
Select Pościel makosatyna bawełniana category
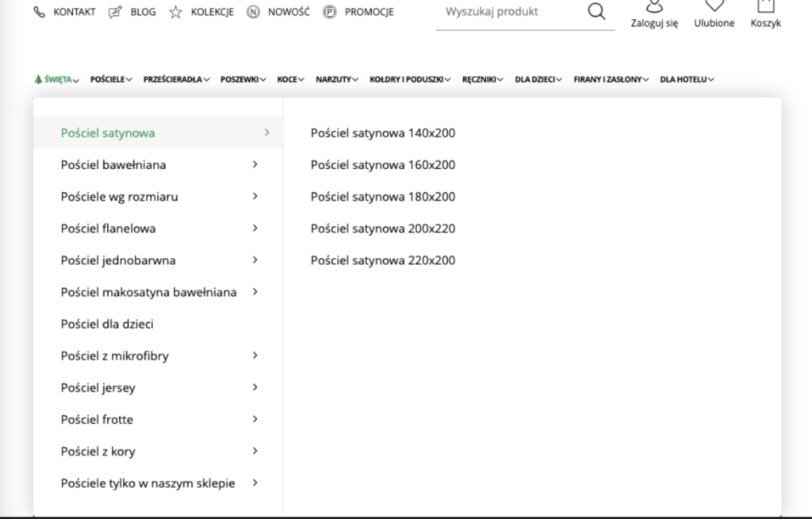[x=148, y=292]
